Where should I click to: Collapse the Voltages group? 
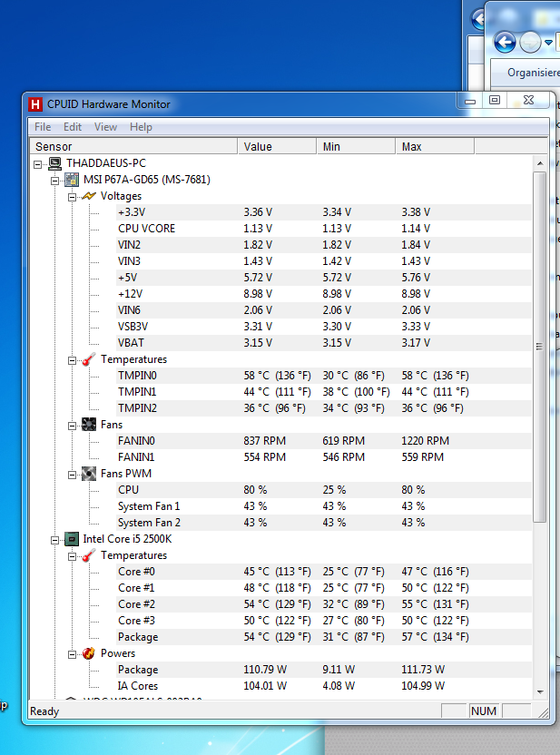tap(72, 198)
